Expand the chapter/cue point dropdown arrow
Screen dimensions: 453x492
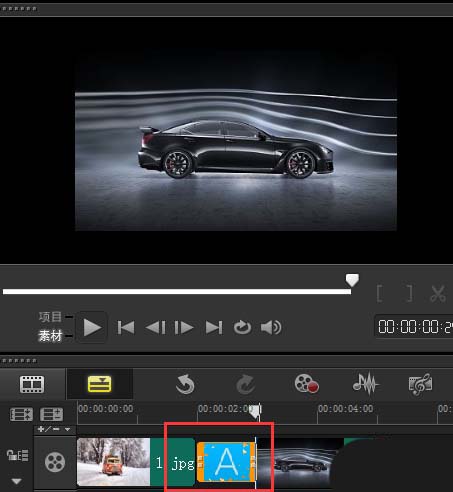68,429
